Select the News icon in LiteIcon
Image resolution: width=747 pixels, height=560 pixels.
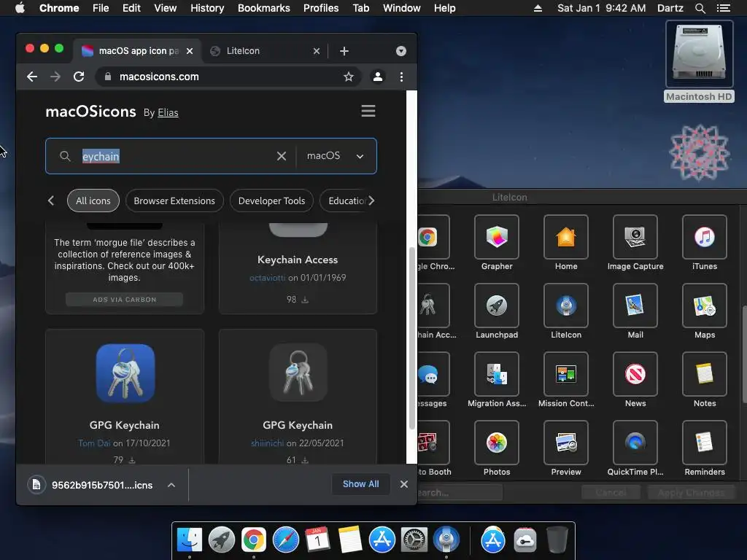(635, 374)
